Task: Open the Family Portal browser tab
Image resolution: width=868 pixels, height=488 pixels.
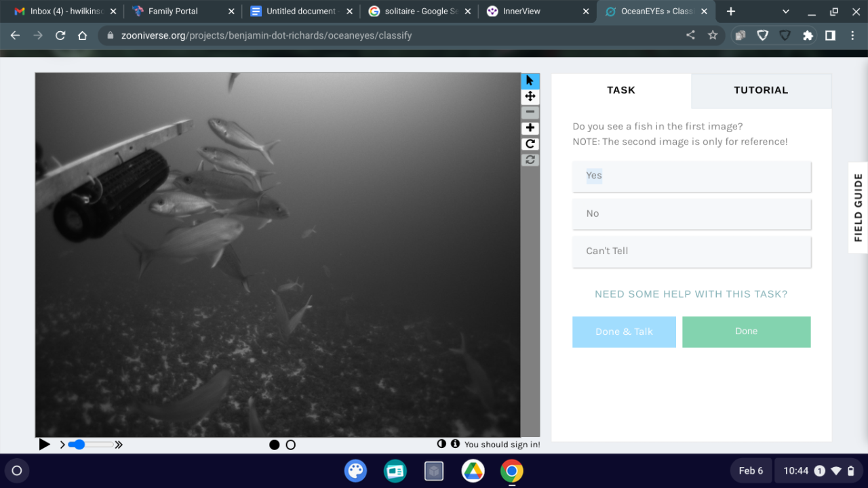Action: click(x=173, y=12)
